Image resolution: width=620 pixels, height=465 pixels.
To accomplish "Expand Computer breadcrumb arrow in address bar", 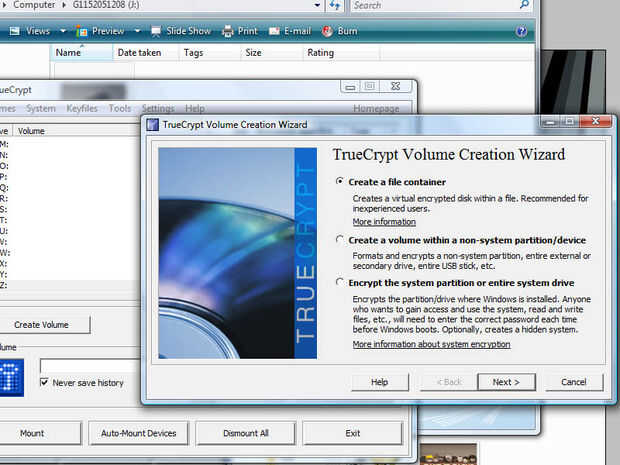I will pos(64,6).
